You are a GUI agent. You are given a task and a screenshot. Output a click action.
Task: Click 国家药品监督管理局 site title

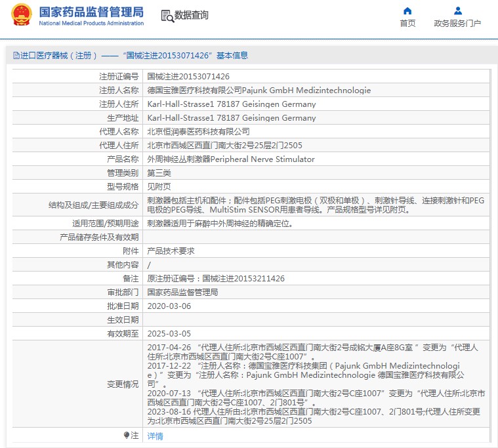click(x=91, y=11)
